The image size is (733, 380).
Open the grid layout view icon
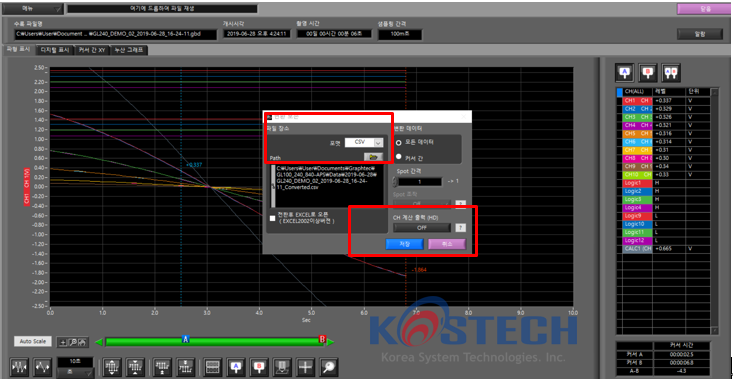click(x=213, y=367)
